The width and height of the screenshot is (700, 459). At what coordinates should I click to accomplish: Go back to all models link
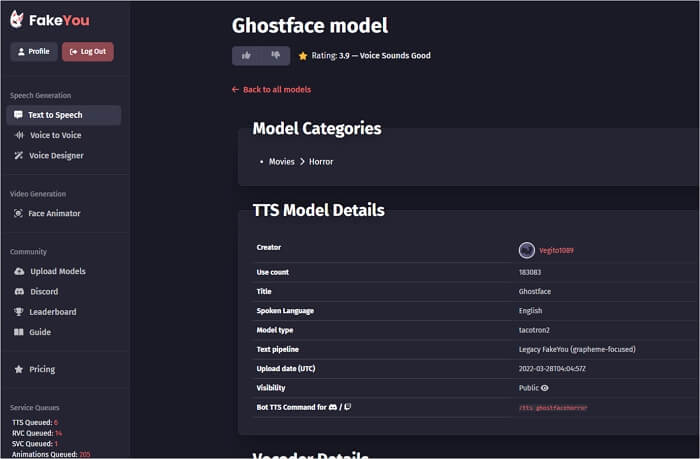coord(271,89)
